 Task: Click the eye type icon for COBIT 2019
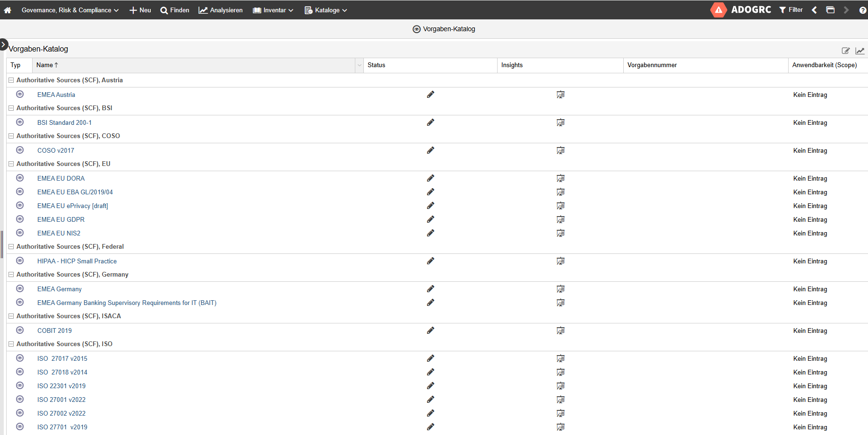[x=20, y=331]
